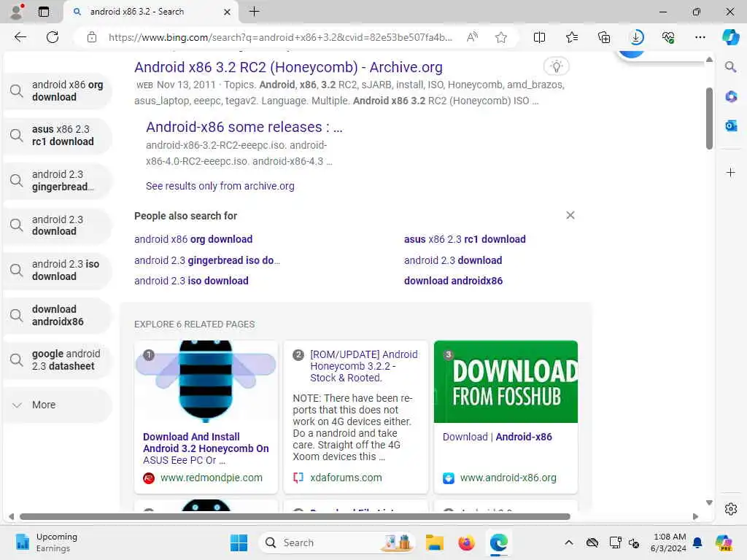This screenshot has width=747, height=560.
Task: Dismiss the People also search for box
Action: pyautogui.click(x=570, y=215)
